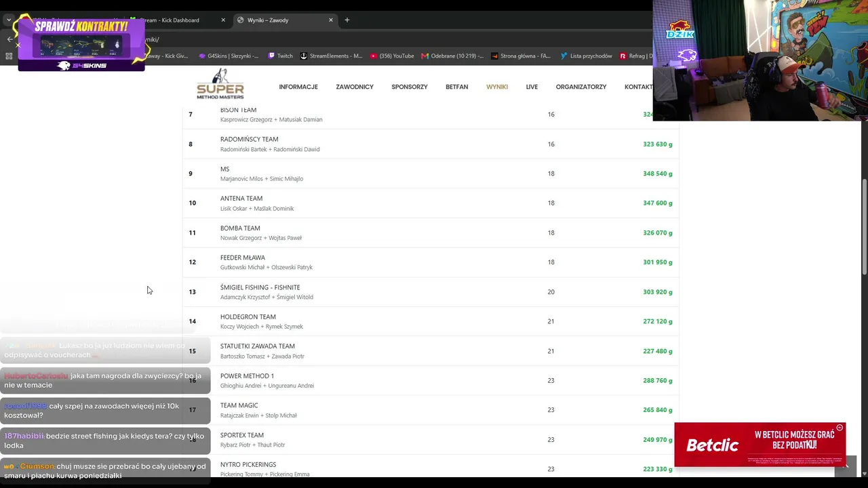Click the 347 600 g weight value
Screen dimensions: 868x488
tap(658, 203)
